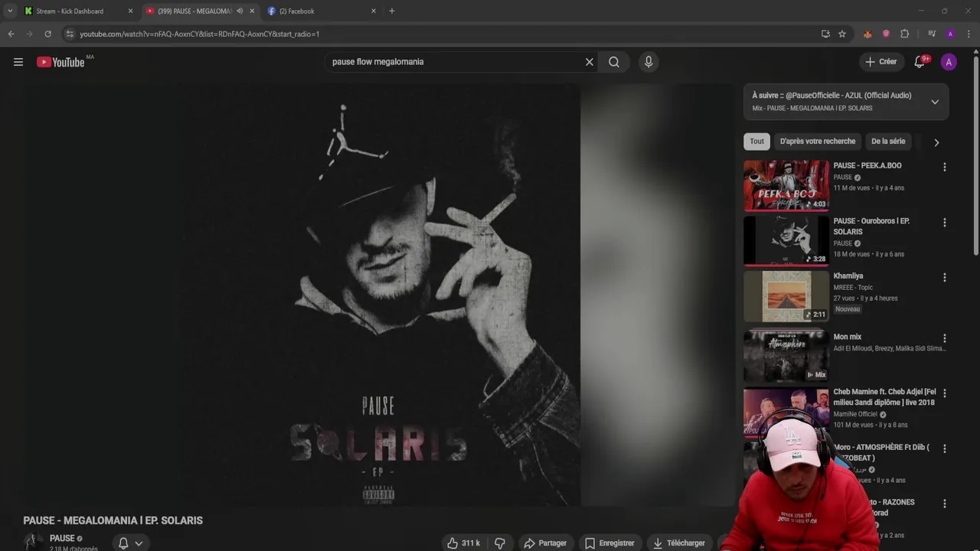Show more filter chips with right arrow
This screenshot has width=980, height=551.
click(x=936, y=142)
